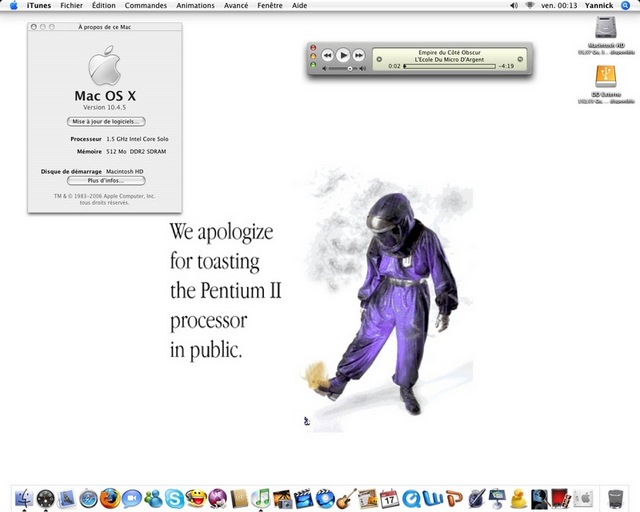
Task: Open the iTunes music note Dock icon
Action: click(x=261, y=497)
